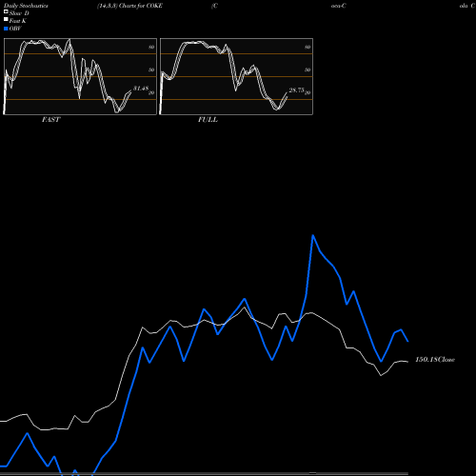
Task: Click the FAST stochastic chart panel
Action: [x=80, y=76]
